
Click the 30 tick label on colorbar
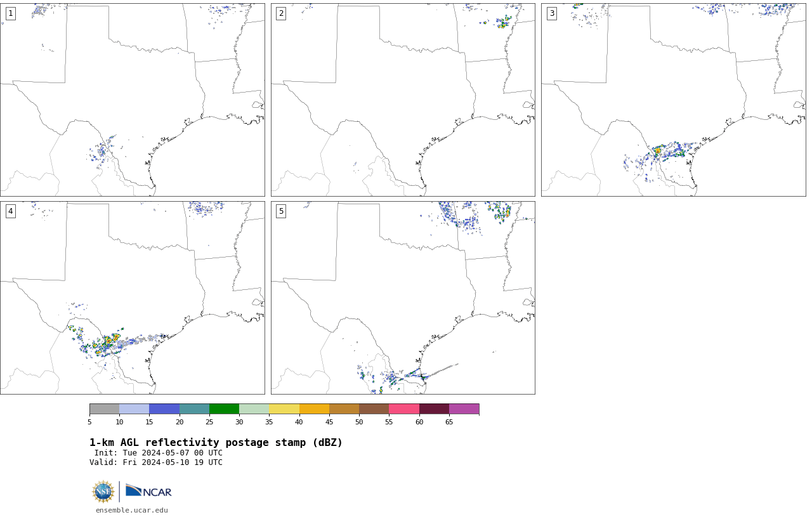[239, 422]
